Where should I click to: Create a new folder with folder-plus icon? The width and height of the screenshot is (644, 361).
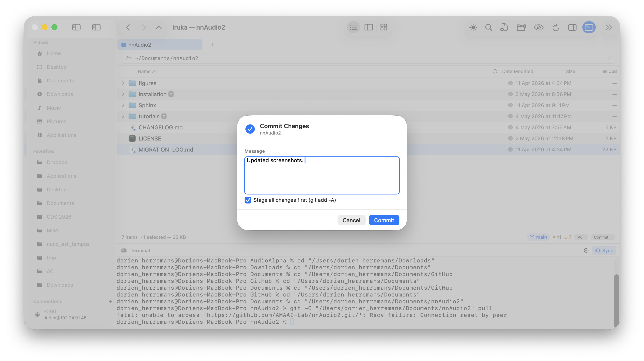coord(521,27)
